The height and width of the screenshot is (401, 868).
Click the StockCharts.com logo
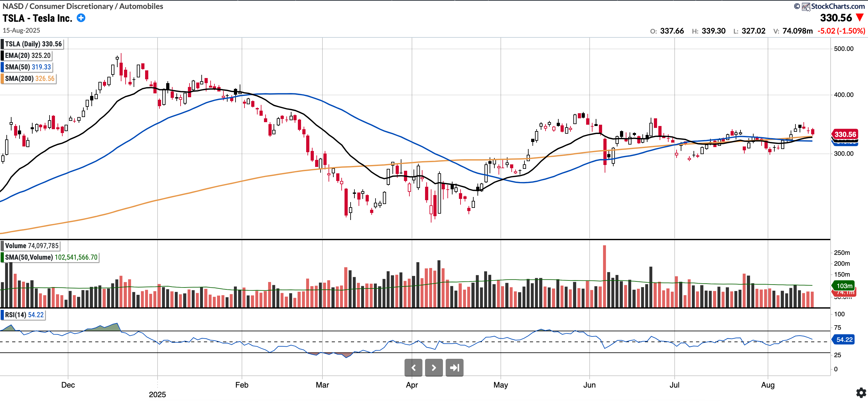[833, 6]
